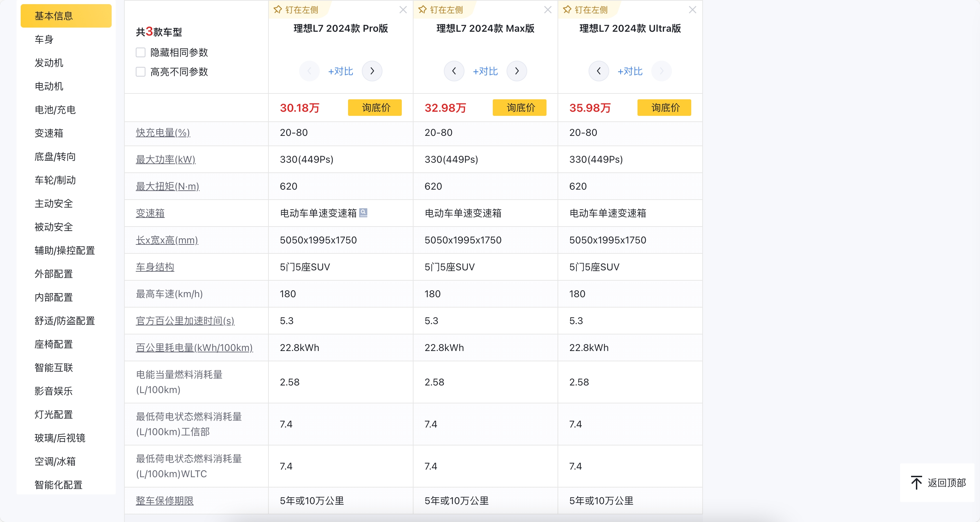The image size is (980, 522).
Task: Jump to 辅助/操控配置 section
Action: pyautogui.click(x=65, y=251)
